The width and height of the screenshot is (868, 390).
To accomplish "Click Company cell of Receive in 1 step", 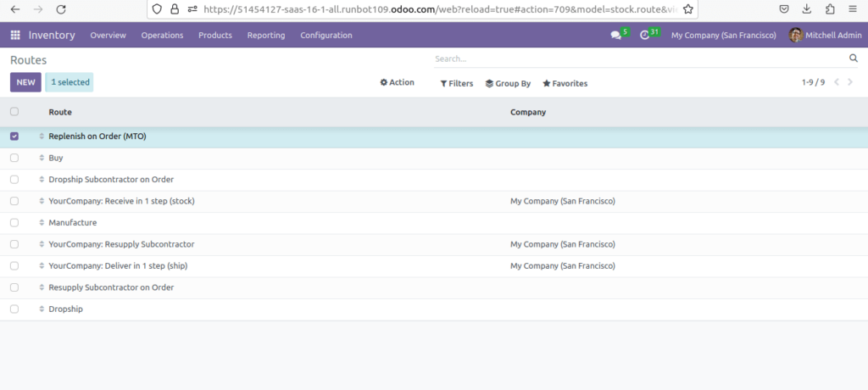I will pos(563,201).
